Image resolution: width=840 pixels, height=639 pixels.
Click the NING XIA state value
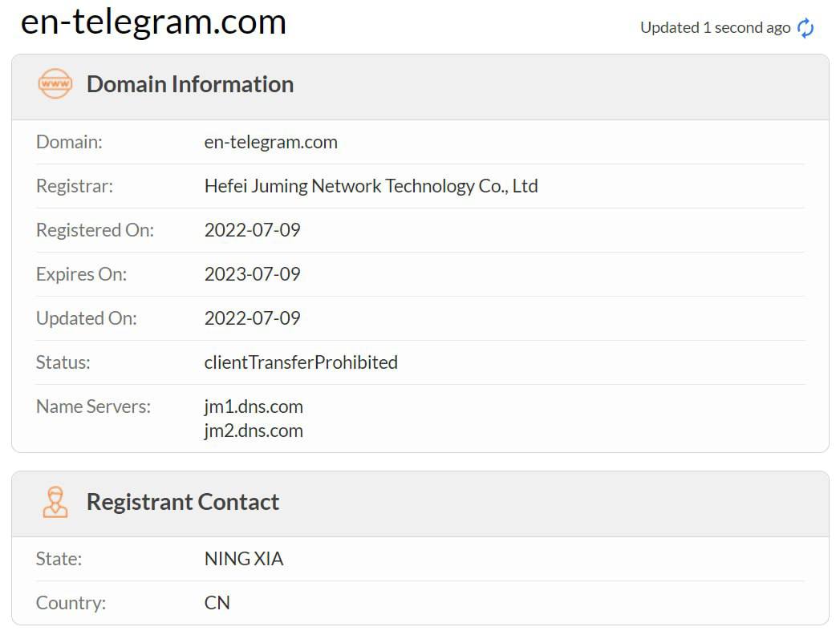pyautogui.click(x=244, y=559)
